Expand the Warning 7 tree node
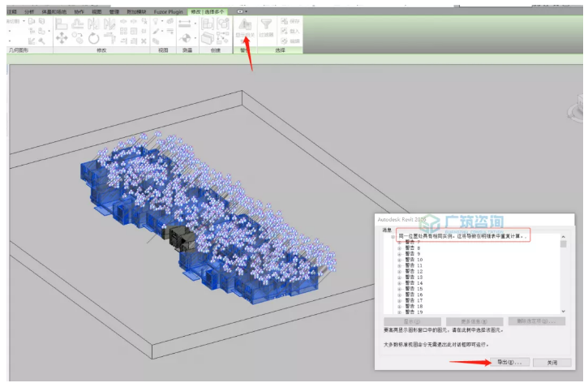Viewport: 588px width, 383px height. [400, 242]
